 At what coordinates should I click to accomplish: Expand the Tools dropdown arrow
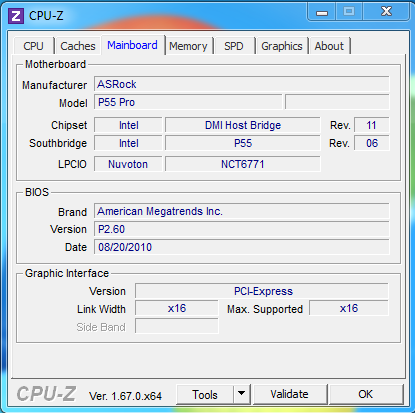(242, 395)
